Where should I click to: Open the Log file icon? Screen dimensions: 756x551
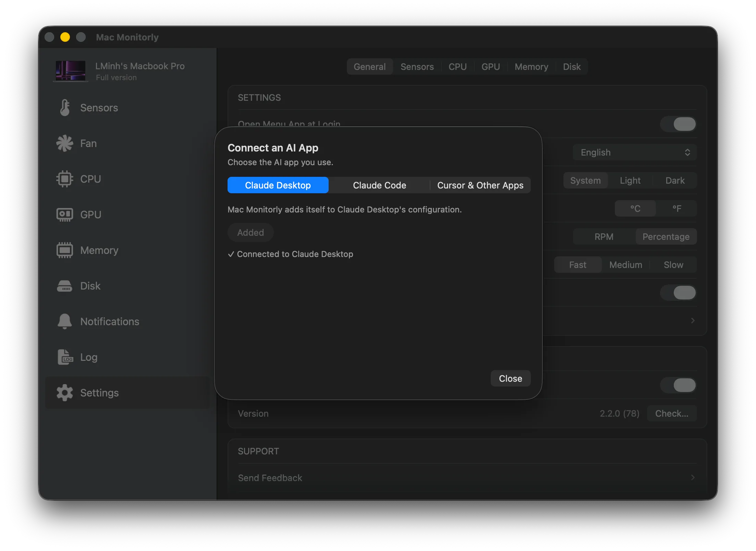point(65,357)
